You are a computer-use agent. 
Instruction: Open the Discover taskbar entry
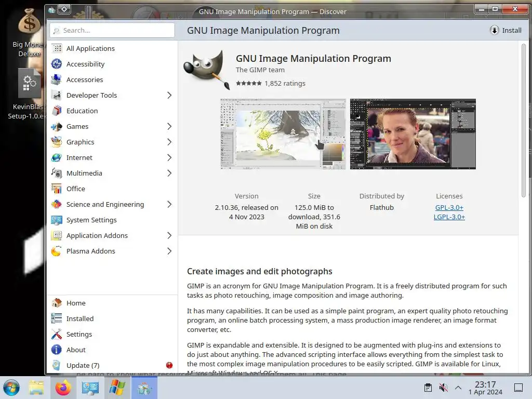coord(144,388)
